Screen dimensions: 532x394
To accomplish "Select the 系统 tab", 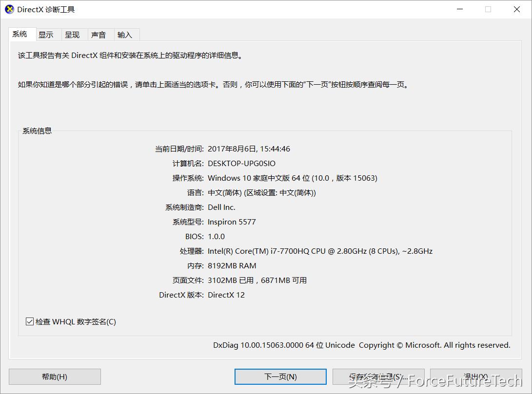I will pyautogui.click(x=21, y=34).
